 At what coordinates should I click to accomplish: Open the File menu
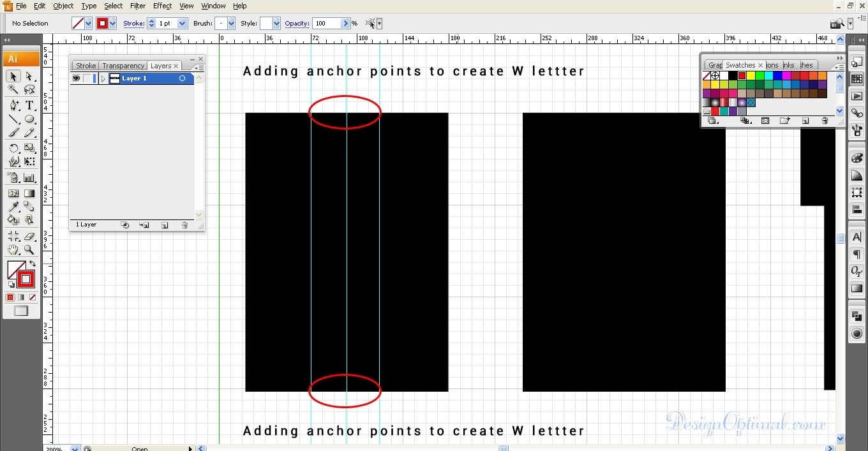21,6
